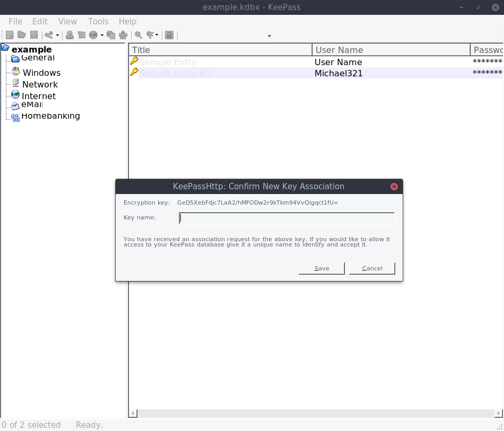Viewport: 504px width, 431px height.
Task: Open the Help menu
Action: point(128,22)
